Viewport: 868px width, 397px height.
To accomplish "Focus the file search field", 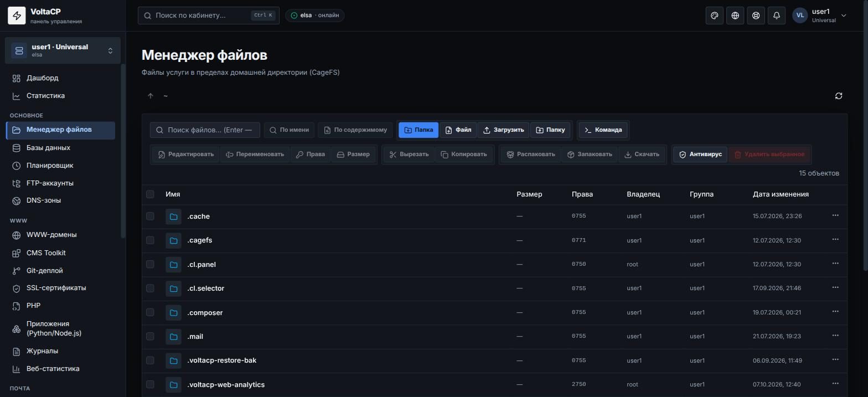I will pos(205,130).
